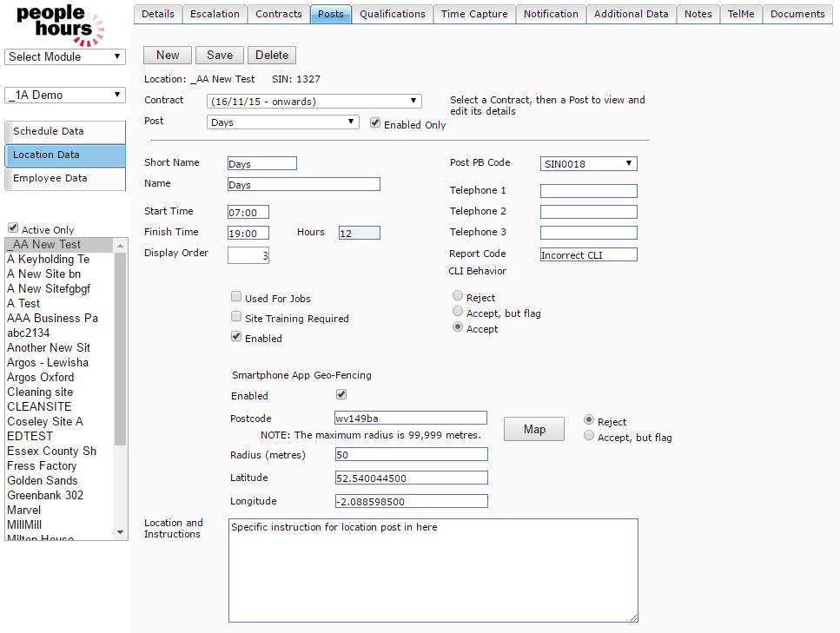The width and height of the screenshot is (840, 633).
Task: Uncheck Geo-Fencing Enabled checkbox
Action: pyautogui.click(x=341, y=395)
